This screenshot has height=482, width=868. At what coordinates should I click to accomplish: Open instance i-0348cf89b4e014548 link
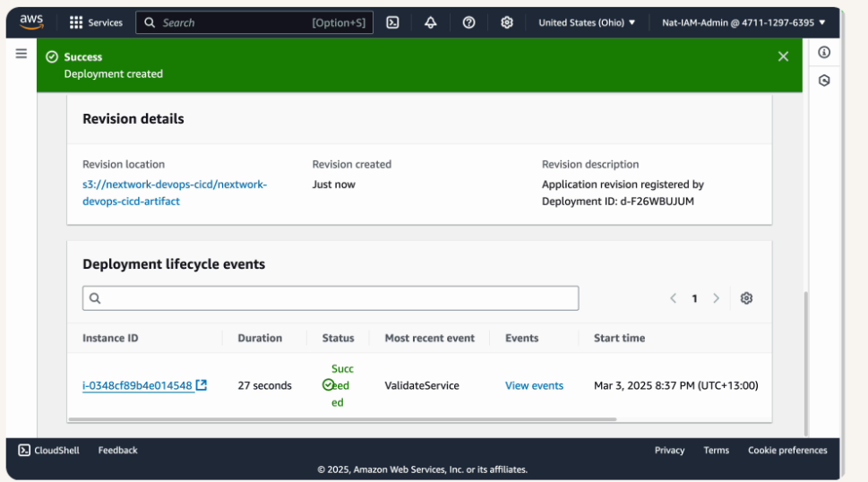(x=138, y=386)
